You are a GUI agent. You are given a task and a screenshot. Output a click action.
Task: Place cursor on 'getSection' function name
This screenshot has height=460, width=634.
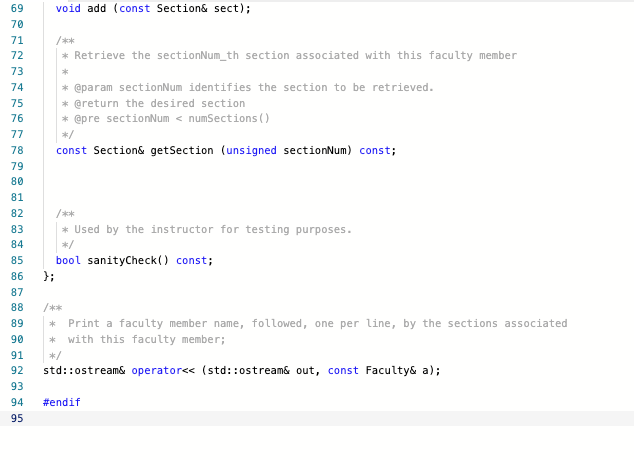(182, 150)
